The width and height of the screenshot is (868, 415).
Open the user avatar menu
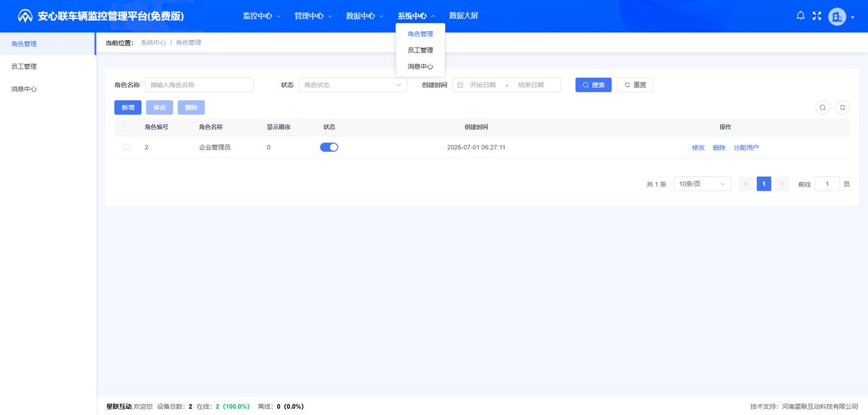pos(837,17)
